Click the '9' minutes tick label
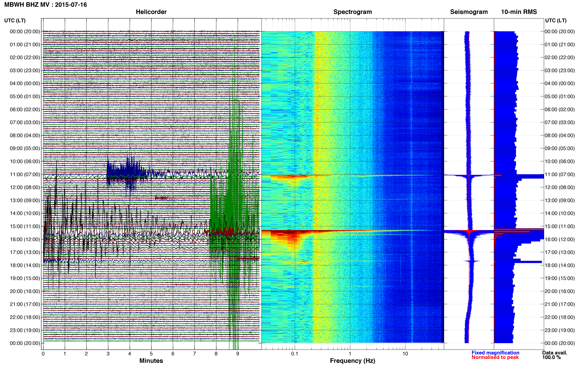 pyautogui.click(x=238, y=354)
